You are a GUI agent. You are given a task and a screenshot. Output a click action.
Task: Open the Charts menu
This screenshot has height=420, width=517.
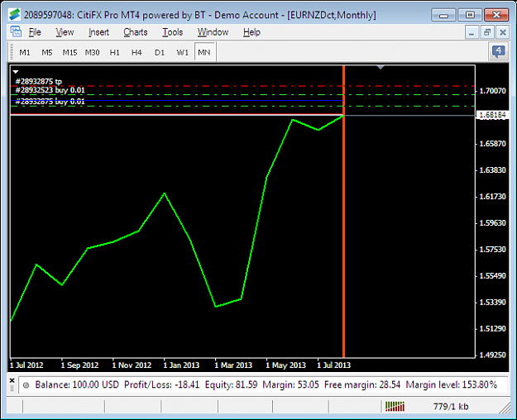[135, 32]
